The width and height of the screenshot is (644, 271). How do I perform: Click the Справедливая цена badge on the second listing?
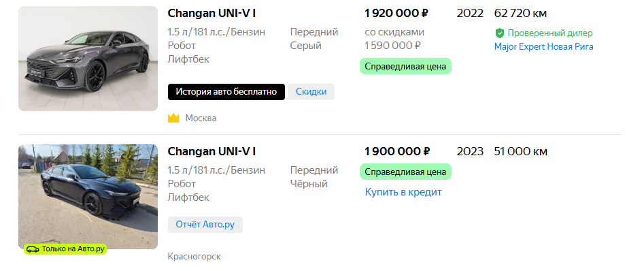[x=405, y=172]
